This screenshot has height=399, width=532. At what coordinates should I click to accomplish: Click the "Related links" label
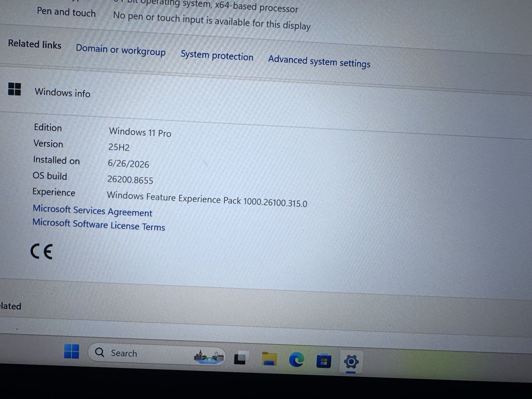[35, 44]
